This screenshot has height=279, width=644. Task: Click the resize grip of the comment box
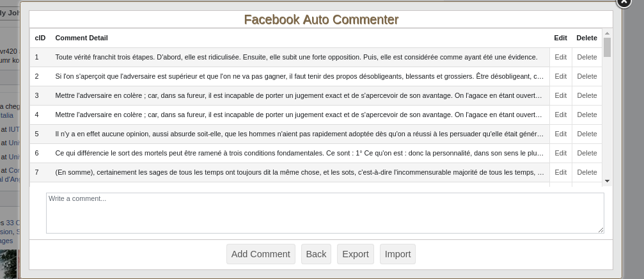[x=601, y=230]
